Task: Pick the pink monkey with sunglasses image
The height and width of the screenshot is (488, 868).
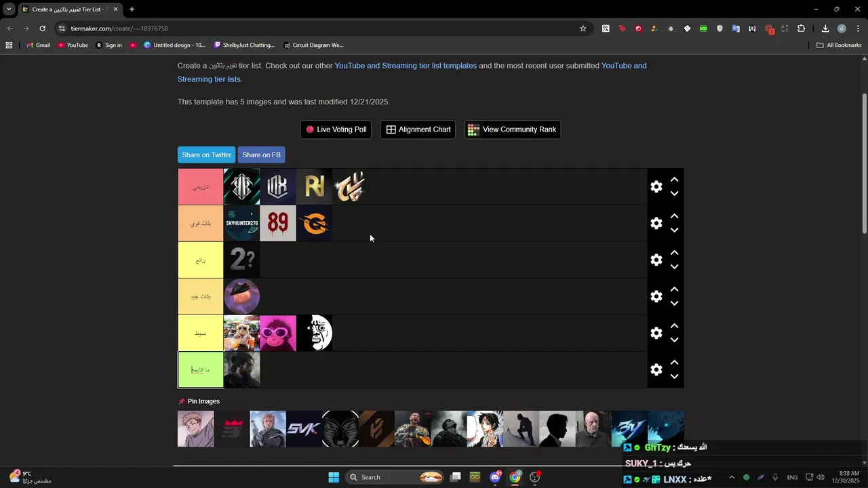Action: coord(278,333)
